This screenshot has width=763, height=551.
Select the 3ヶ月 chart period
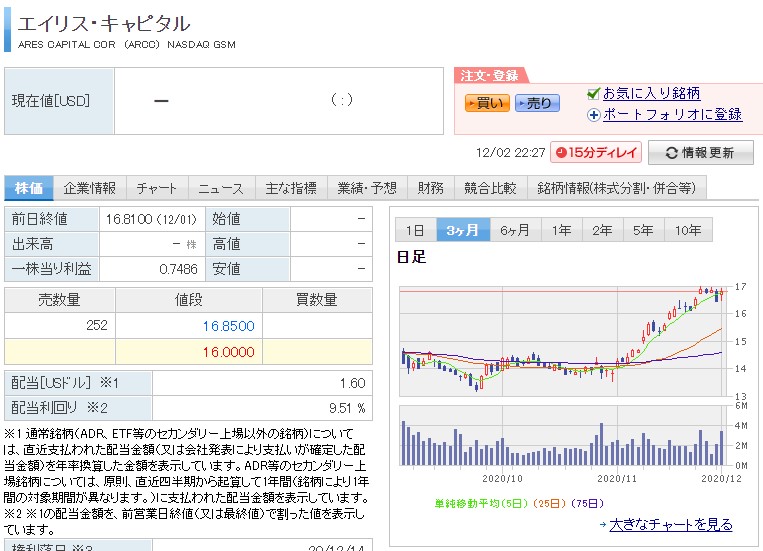click(x=462, y=230)
